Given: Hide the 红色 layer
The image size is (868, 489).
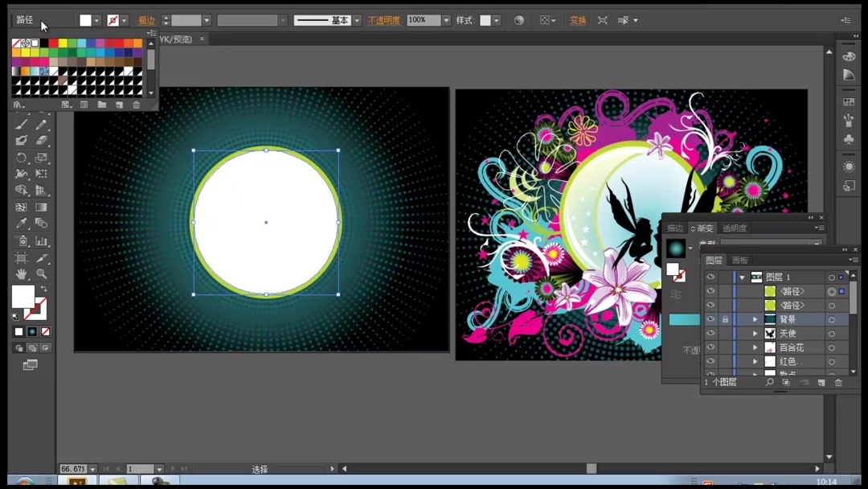Looking at the screenshot, I should [x=710, y=361].
